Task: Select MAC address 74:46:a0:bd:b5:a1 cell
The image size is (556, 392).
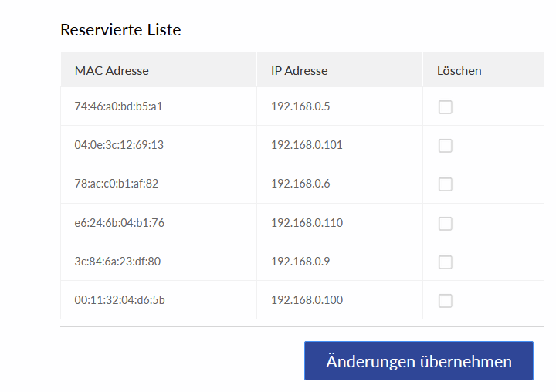Action: click(118, 106)
